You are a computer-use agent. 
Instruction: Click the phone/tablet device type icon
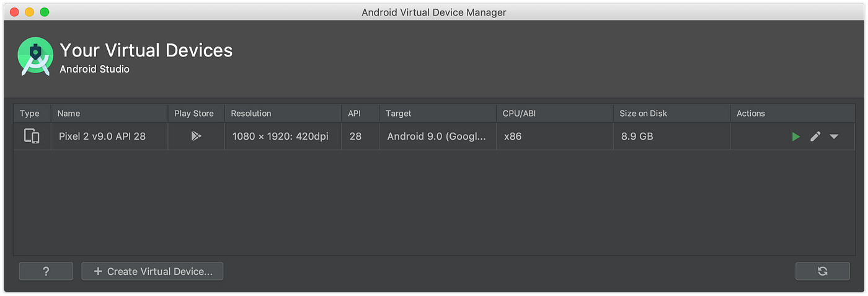(x=32, y=136)
